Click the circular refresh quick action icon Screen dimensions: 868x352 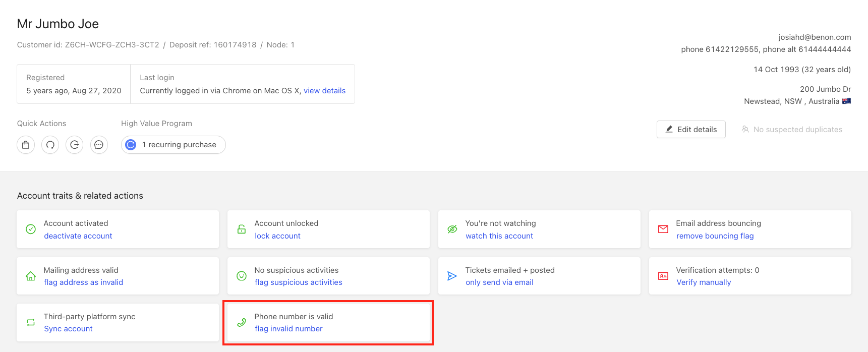coord(50,145)
